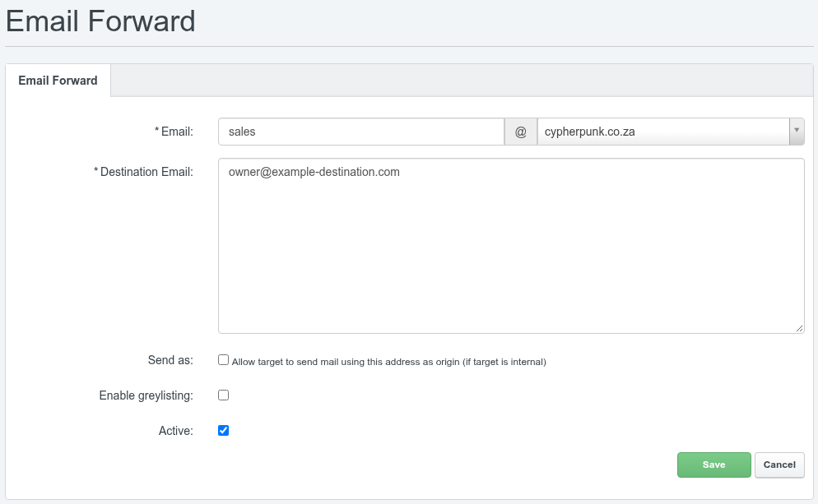This screenshot has height=504, width=818.
Task: Open the cypherpunk.co.za domain dropdown
Action: pyautogui.click(x=671, y=132)
